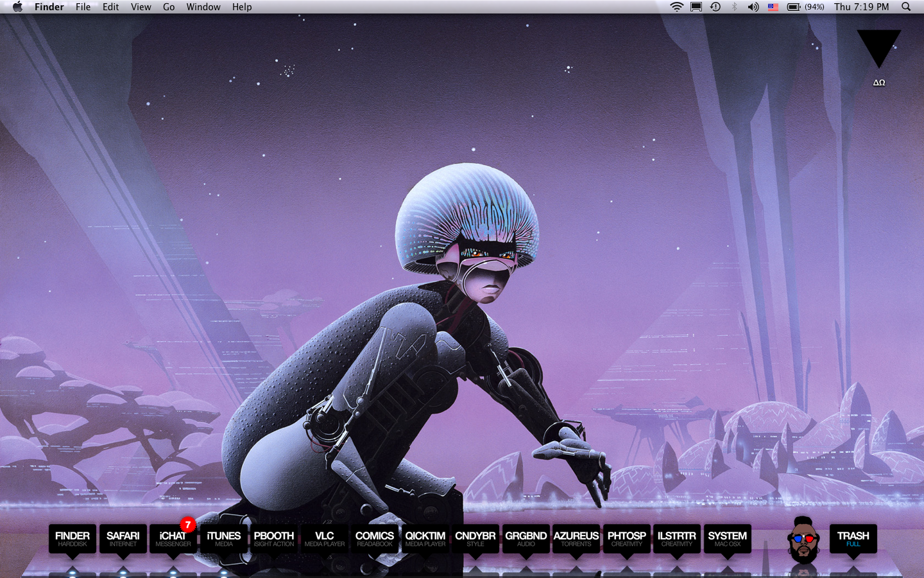Click the Bluetooth status icon
Screen dimensions: 924x578
(735, 7)
